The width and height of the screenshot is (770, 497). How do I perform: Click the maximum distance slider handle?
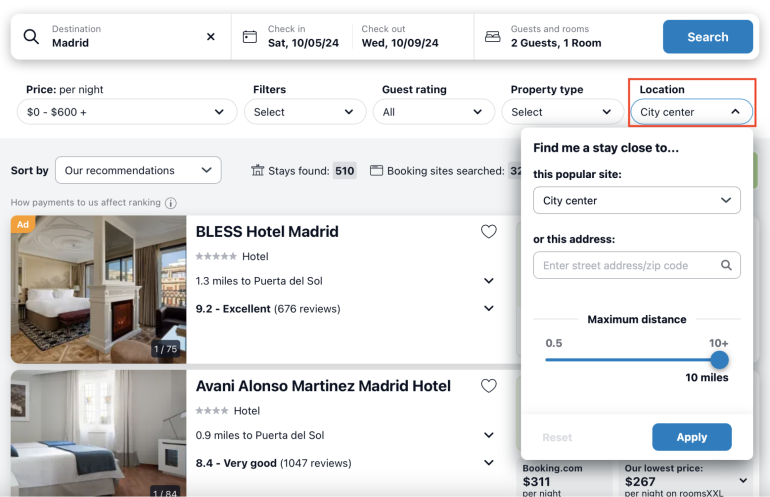tap(719, 360)
